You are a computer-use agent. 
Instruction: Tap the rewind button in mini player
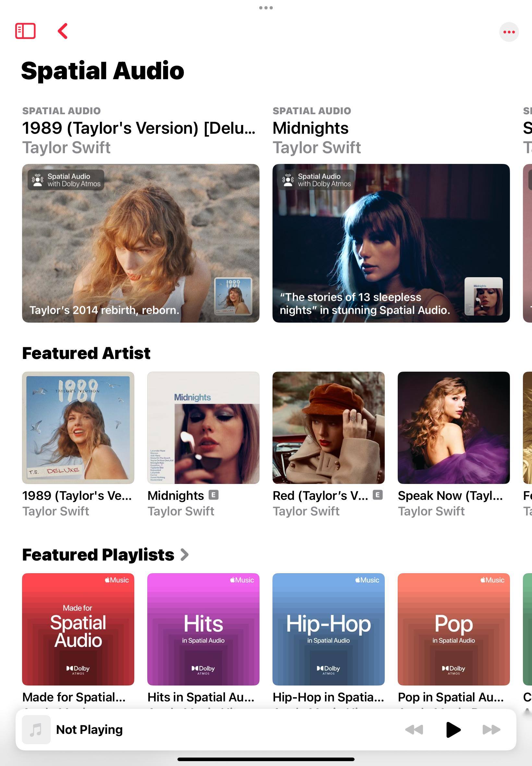click(414, 729)
